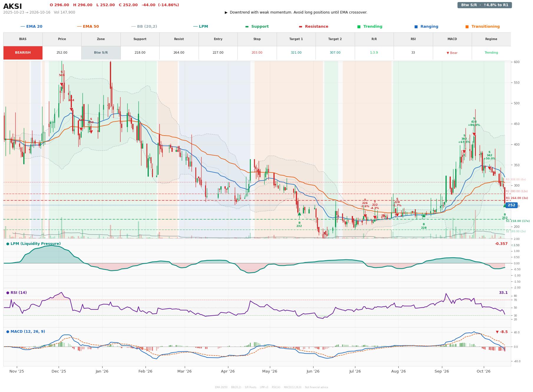Click the red BEARISH bias cell

pyautogui.click(x=23, y=53)
